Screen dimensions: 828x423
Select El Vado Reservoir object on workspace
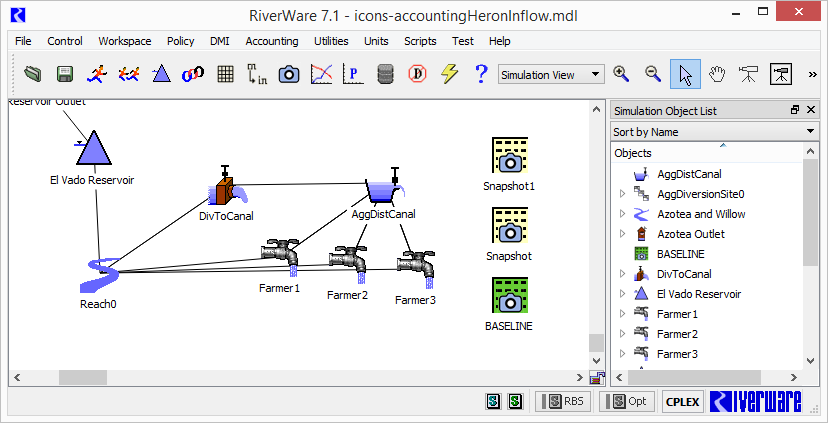click(93, 148)
